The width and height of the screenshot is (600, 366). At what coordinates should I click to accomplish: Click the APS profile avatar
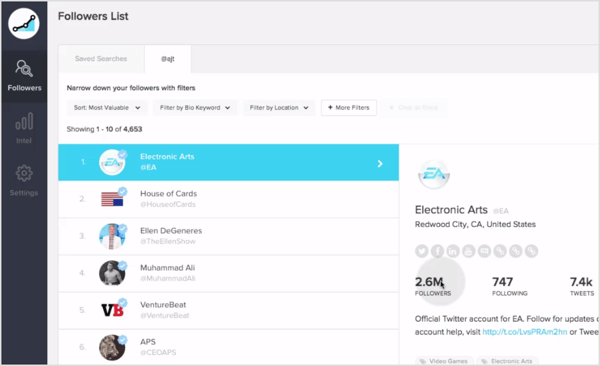(x=112, y=347)
